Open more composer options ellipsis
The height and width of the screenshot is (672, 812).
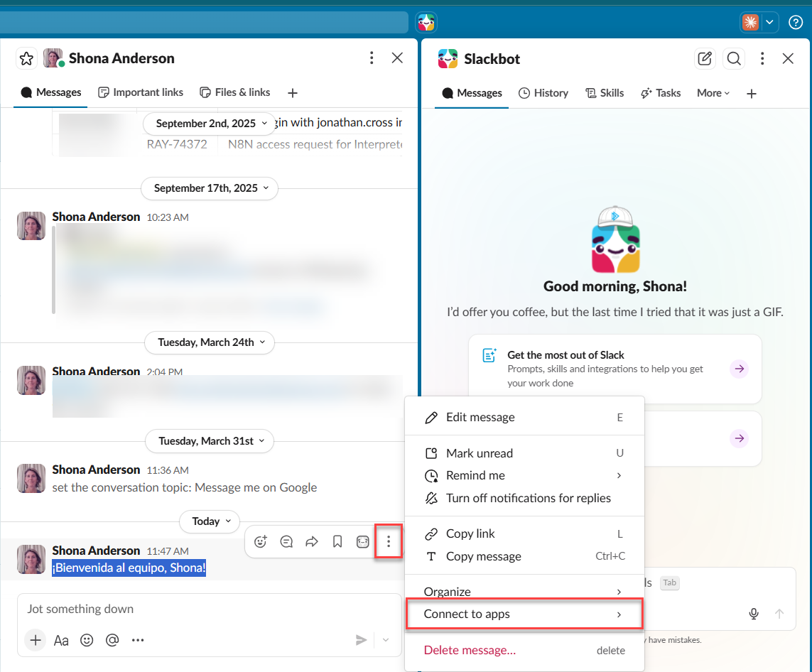pyautogui.click(x=137, y=641)
